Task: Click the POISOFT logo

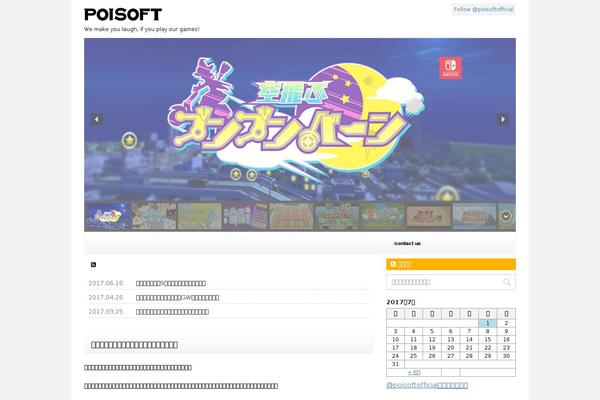Action: click(123, 15)
